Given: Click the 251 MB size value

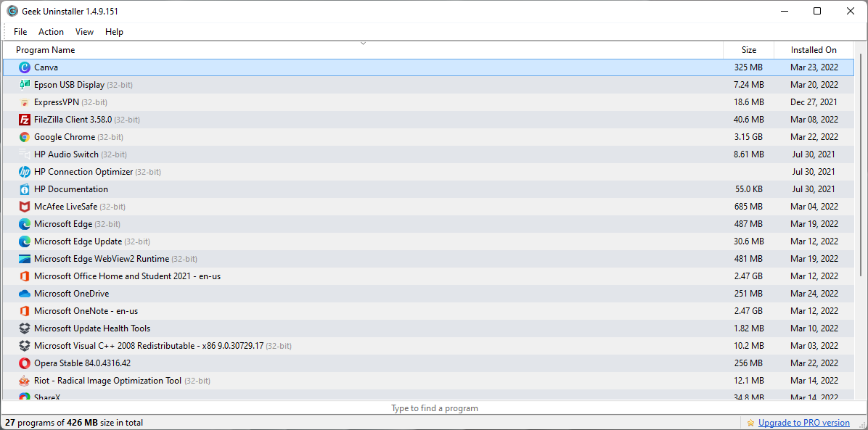Looking at the screenshot, I should tap(748, 294).
